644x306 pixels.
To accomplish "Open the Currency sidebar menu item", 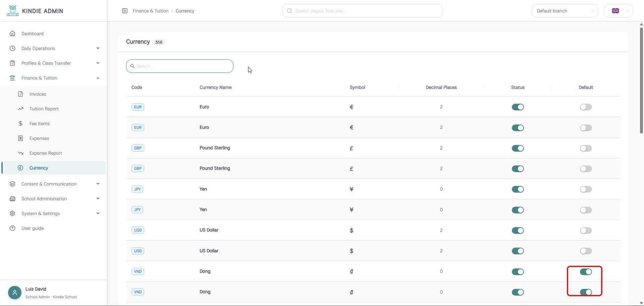I will [x=54, y=168].
